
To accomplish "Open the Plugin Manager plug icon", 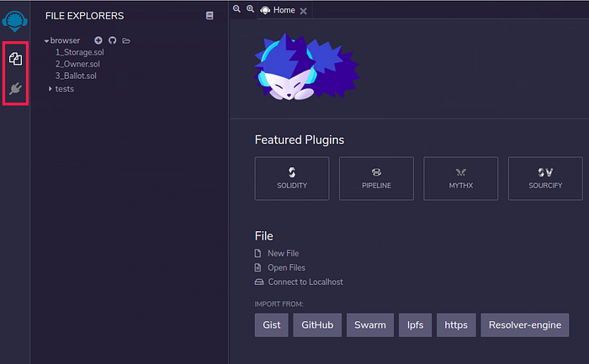I will [15, 88].
